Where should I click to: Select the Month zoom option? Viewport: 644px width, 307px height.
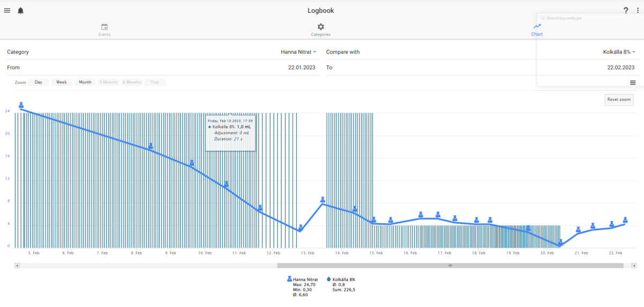coord(85,82)
